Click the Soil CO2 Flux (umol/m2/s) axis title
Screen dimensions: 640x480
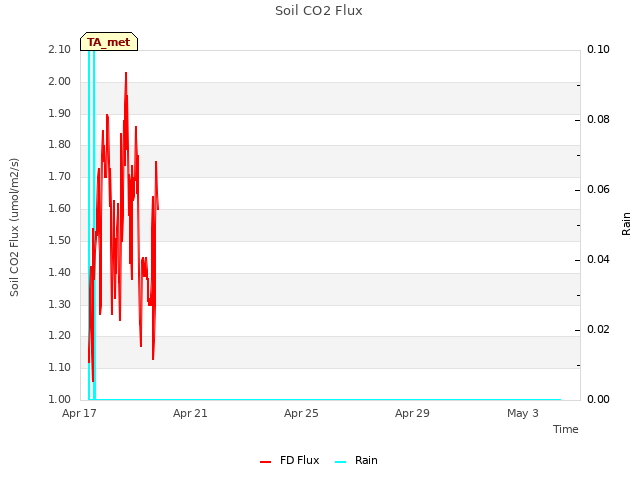[14, 227]
